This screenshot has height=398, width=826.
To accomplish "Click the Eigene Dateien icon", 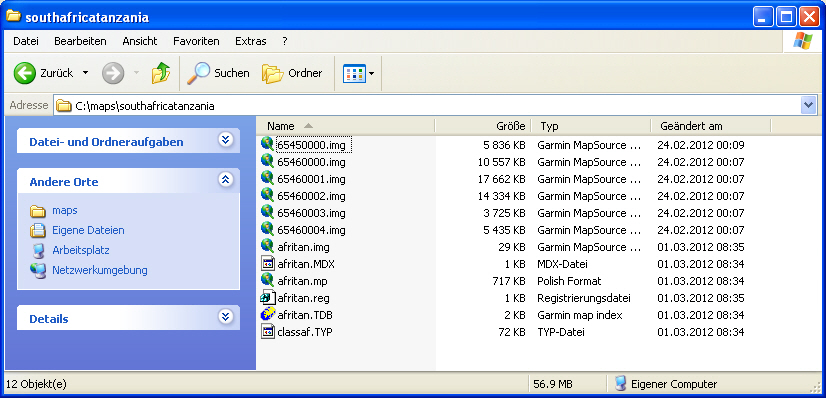I will tap(37, 231).
